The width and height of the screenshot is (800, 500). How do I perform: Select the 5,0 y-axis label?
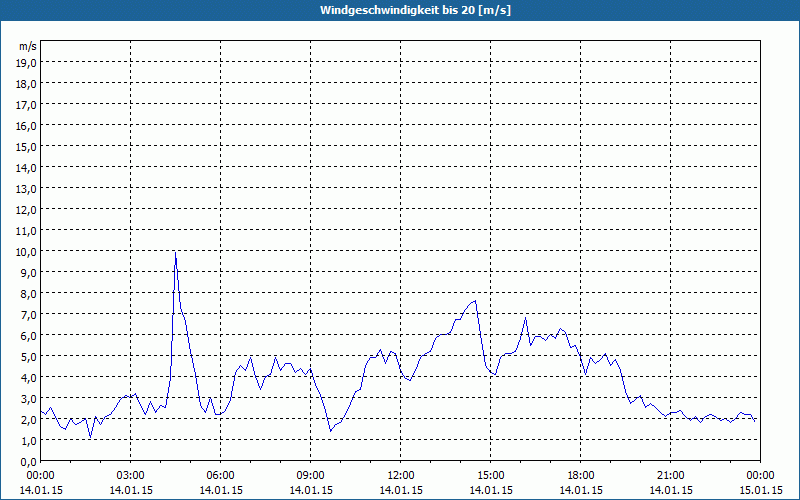pos(29,357)
